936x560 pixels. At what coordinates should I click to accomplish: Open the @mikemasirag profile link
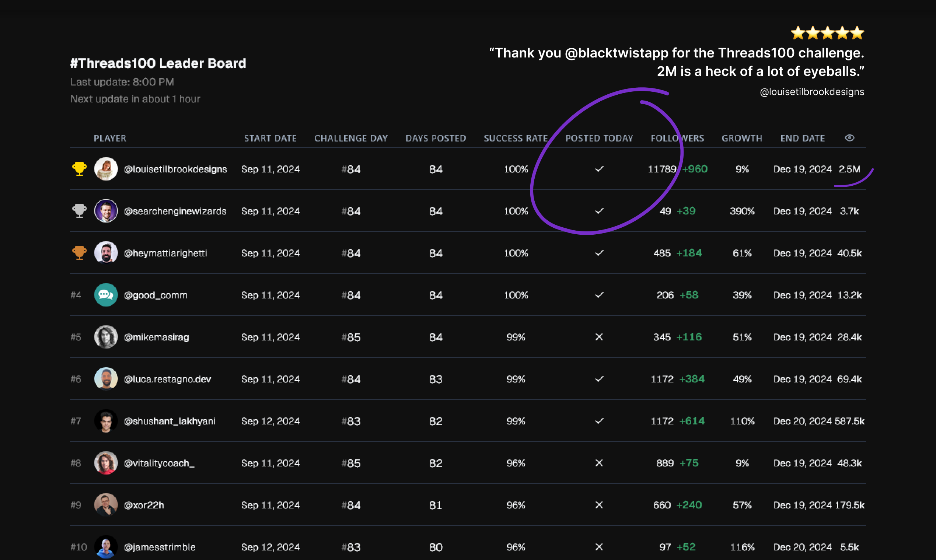coord(156,337)
